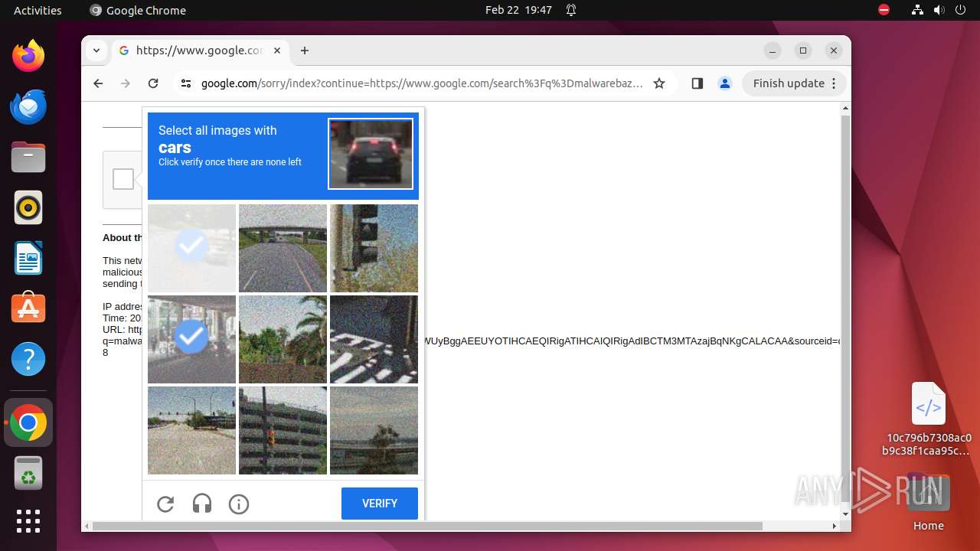This screenshot has height=551, width=980.
Task: Open the power tray icon
Action: (x=960, y=10)
